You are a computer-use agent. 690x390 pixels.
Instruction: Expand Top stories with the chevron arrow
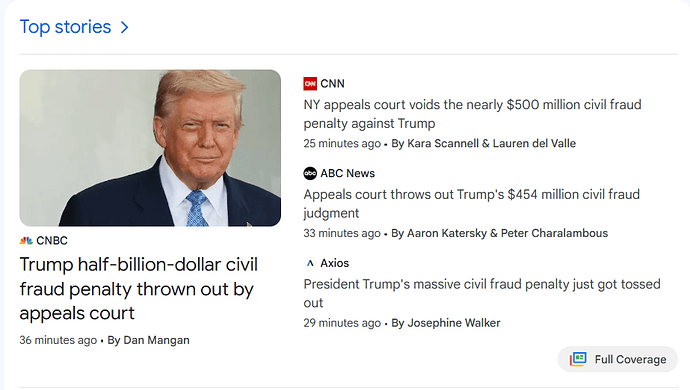pyautogui.click(x=125, y=27)
